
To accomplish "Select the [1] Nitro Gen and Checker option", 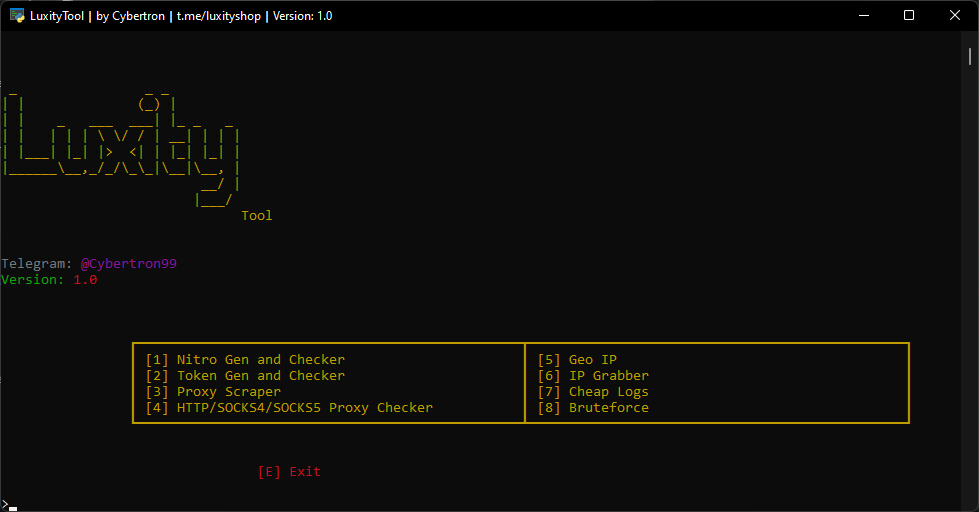I will click(245, 360).
